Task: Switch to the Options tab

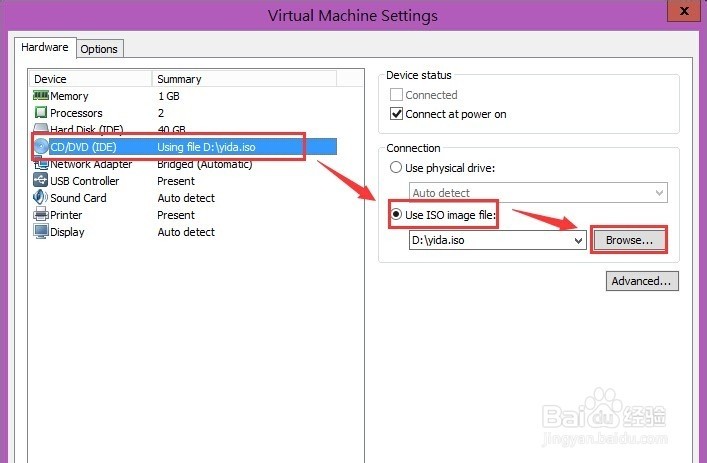Action: click(99, 49)
